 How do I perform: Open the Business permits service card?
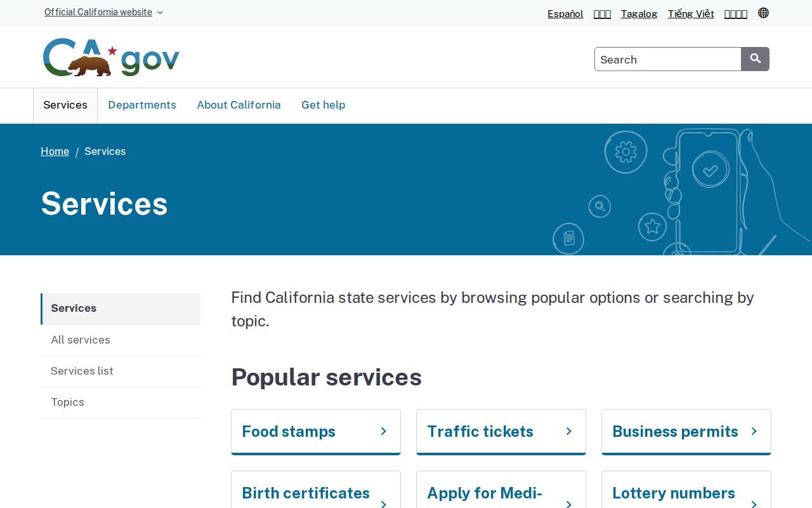point(686,432)
